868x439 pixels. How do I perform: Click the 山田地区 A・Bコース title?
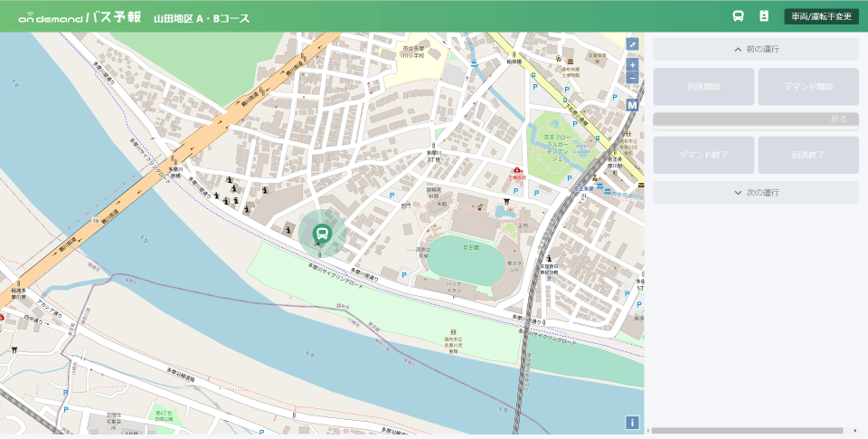click(x=202, y=18)
